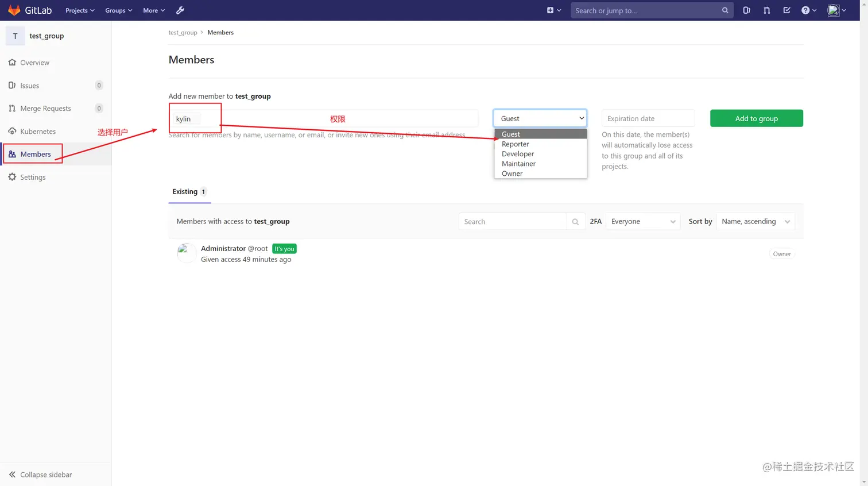Click the new item plus icon
Screen dimensions: 868x486
551,10
